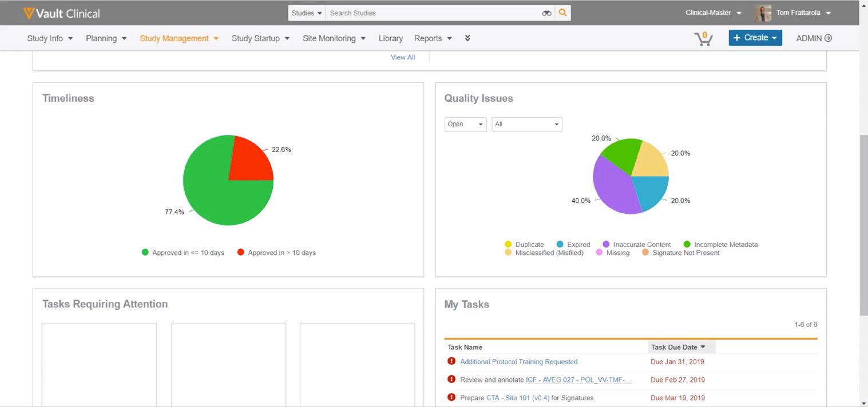
Task: Open CTA - Site 101 (v0.4) link
Action: pyautogui.click(x=518, y=398)
